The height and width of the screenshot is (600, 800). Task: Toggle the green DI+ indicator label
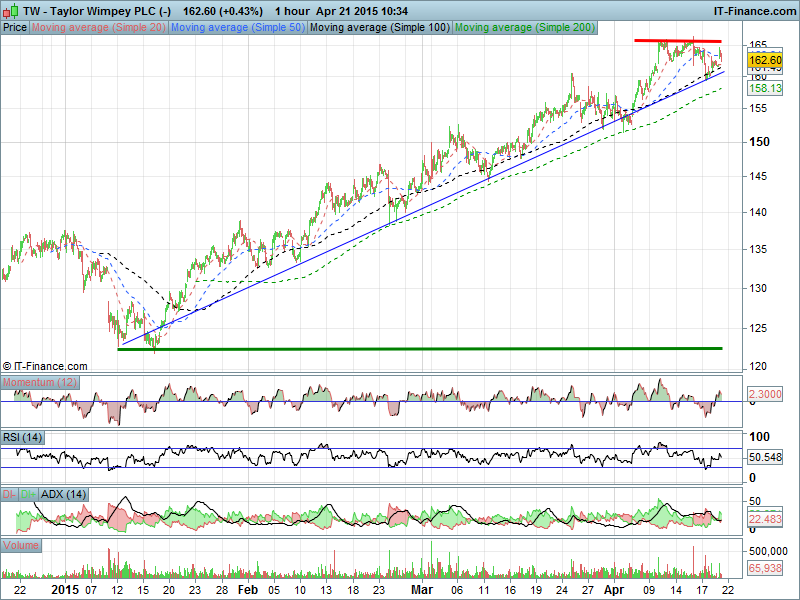click(x=28, y=494)
